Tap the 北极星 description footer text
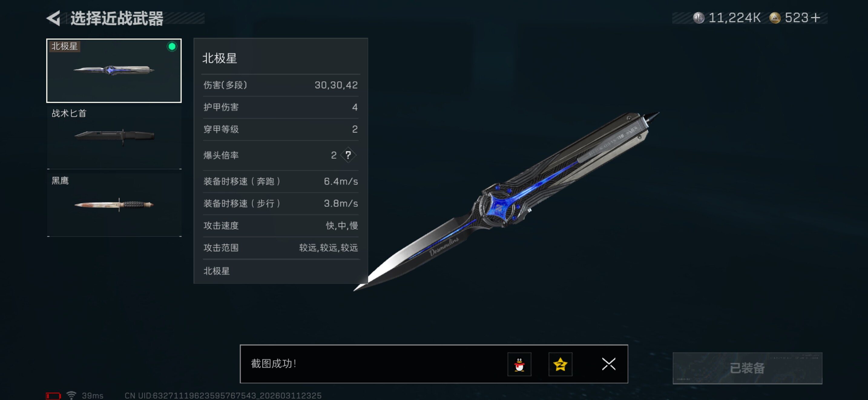 (x=216, y=271)
